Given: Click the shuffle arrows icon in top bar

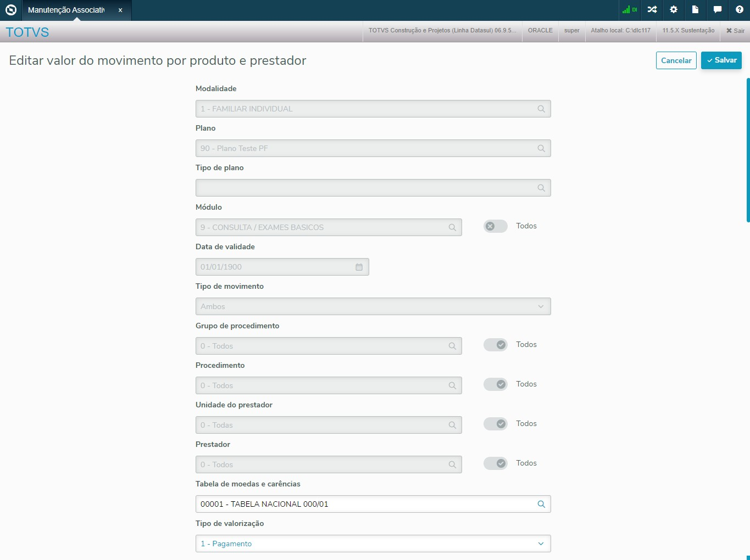Looking at the screenshot, I should (x=652, y=10).
